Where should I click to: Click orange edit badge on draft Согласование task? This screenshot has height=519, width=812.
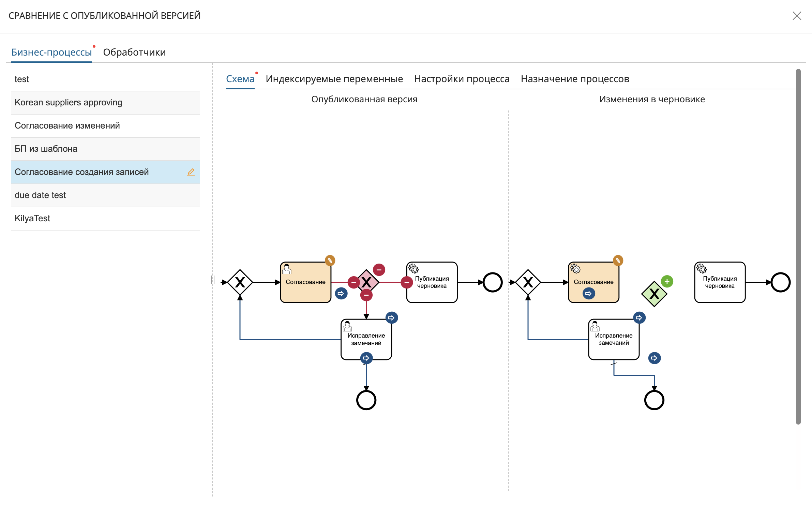click(618, 261)
